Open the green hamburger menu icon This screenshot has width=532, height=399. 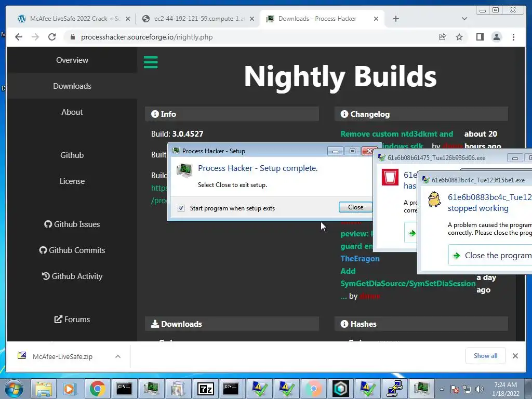[151, 62]
